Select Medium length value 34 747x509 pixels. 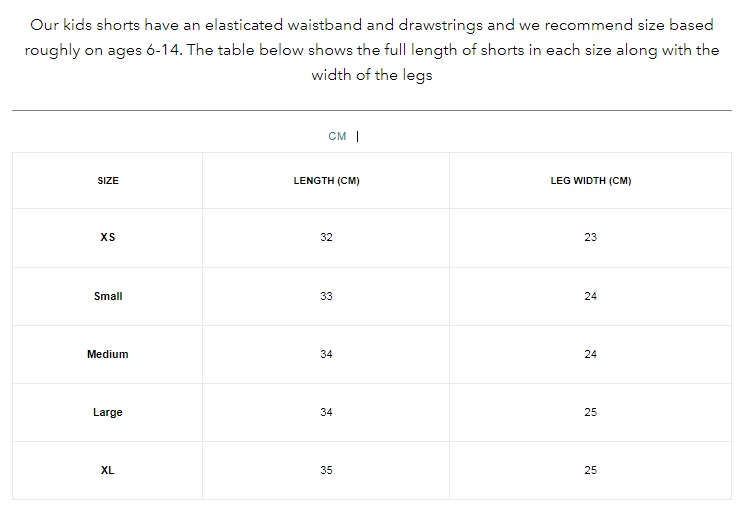click(326, 354)
